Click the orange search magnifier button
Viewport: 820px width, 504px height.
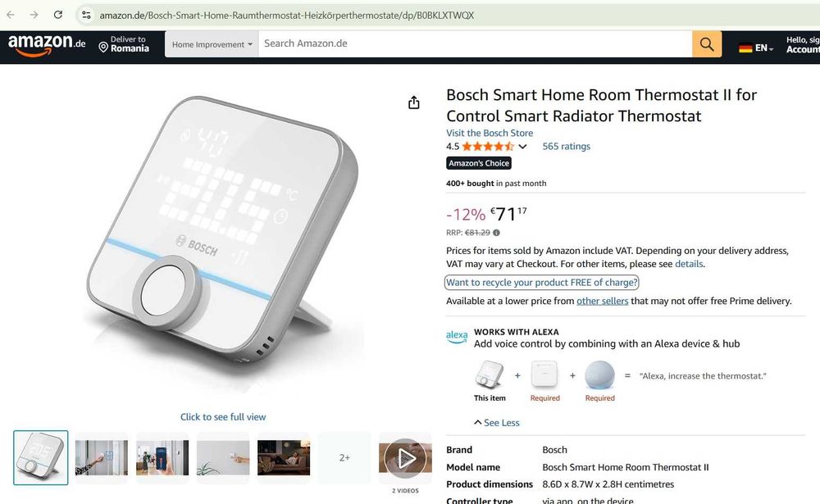707,44
